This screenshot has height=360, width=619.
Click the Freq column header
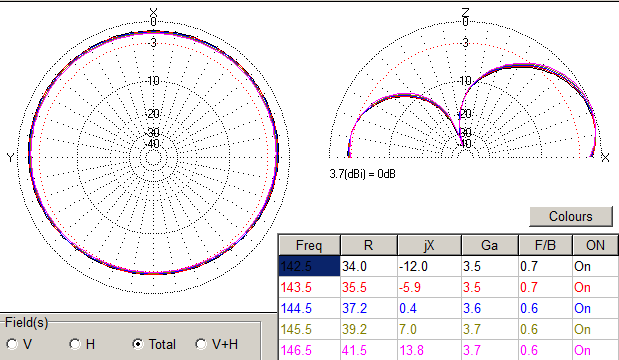pos(310,245)
